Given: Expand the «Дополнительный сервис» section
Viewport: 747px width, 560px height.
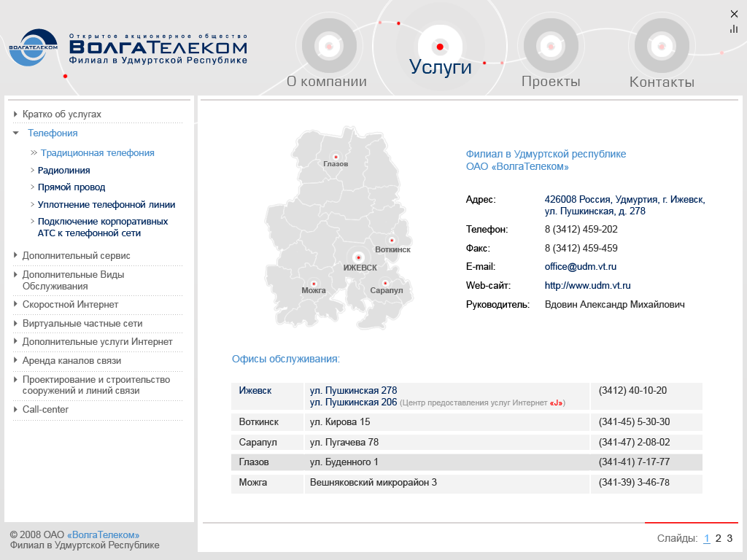Looking at the screenshot, I should (75, 256).
